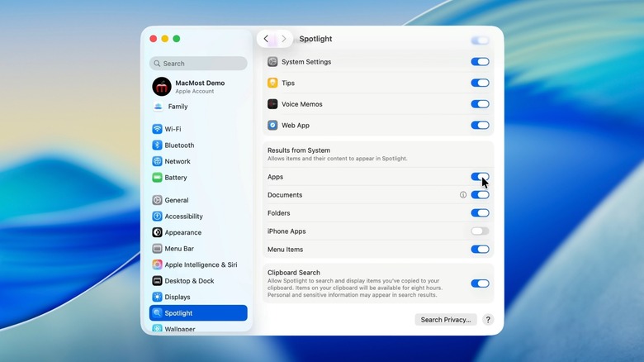Click the MacMost Demo account avatar
The image size is (644, 362).
click(161, 87)
